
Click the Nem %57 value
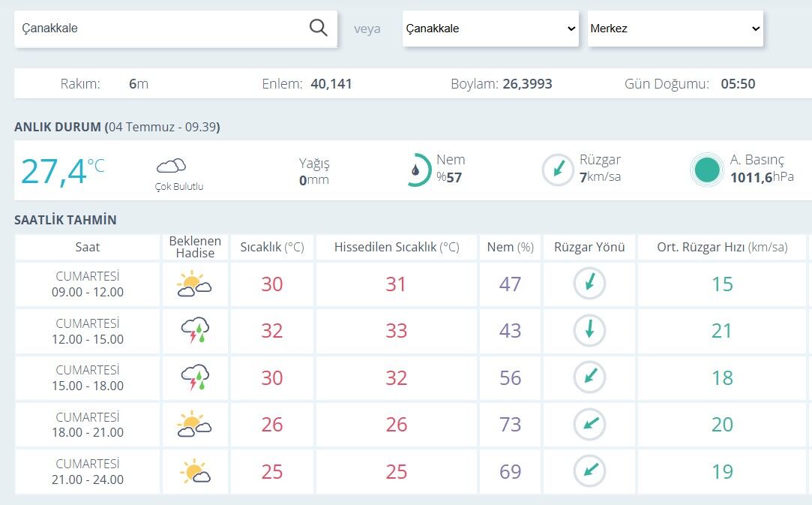click(449, 177)
